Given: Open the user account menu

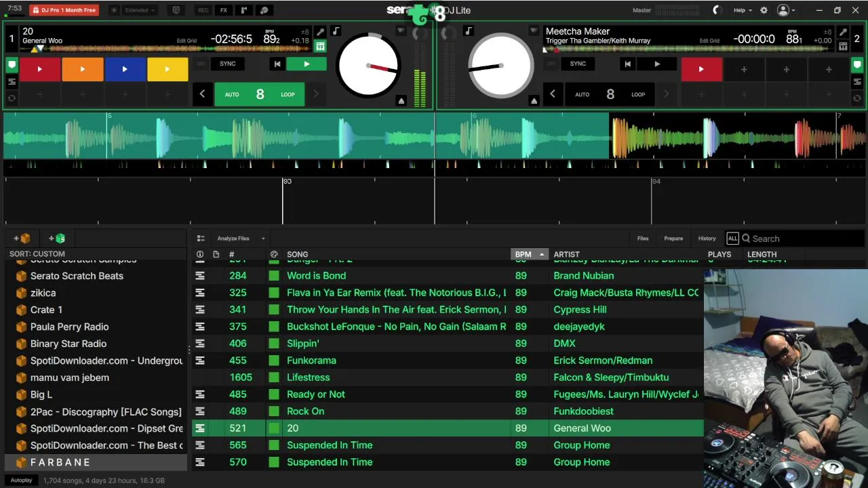Looking at the screenshot, I should tap(786, 10).
